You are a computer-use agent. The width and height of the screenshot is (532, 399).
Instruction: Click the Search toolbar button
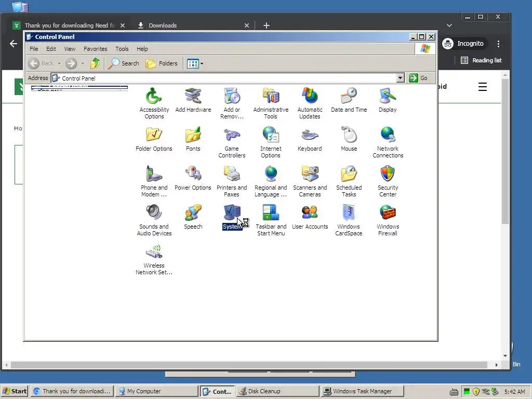[124, 63]
